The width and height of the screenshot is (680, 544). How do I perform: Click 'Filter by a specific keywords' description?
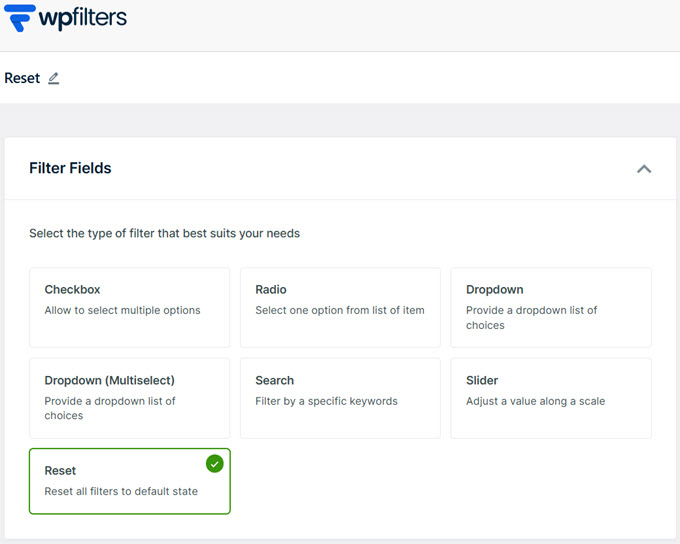pos(326,401)
